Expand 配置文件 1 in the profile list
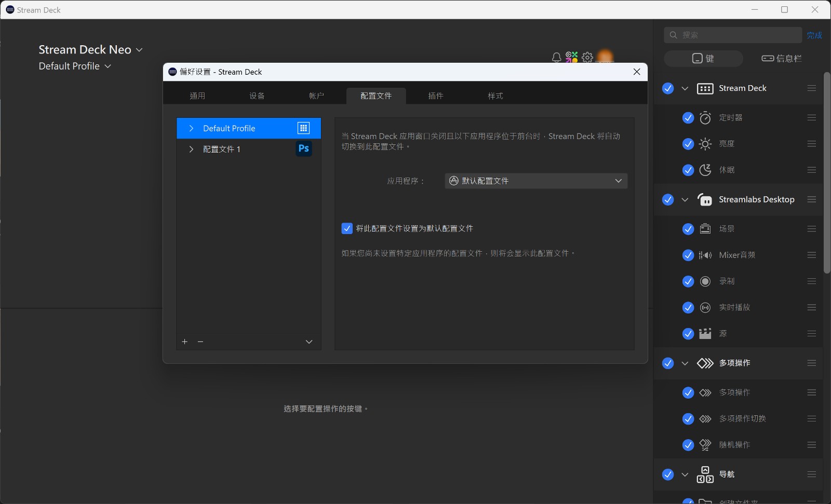This screenshot has height=504, width=831. pyautogui.click(x=191, y=149)
